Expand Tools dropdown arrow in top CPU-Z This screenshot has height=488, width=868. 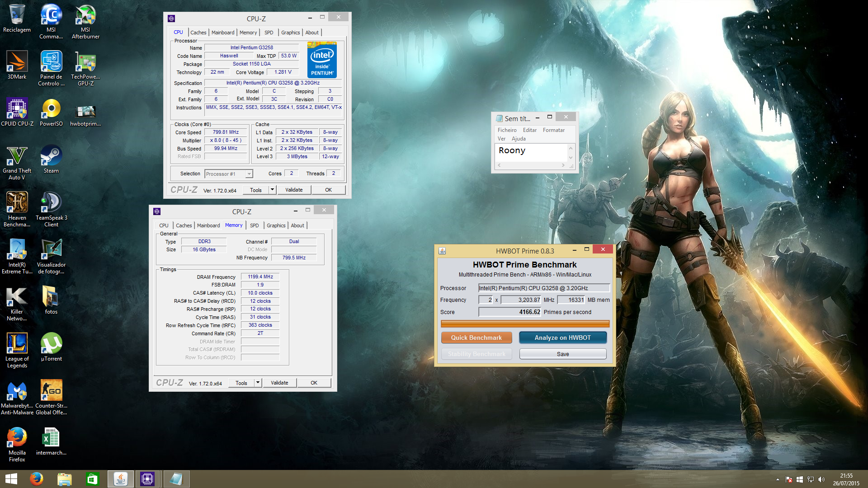[273, 190]
